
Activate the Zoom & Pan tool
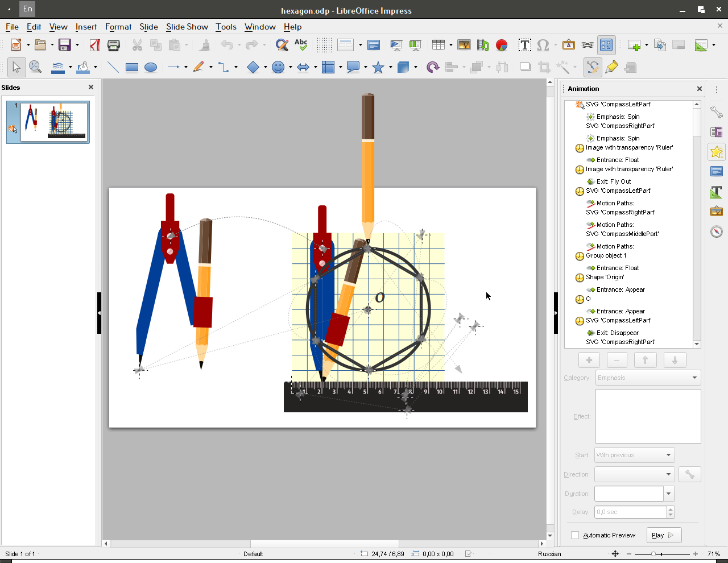(x=35, y=67)
